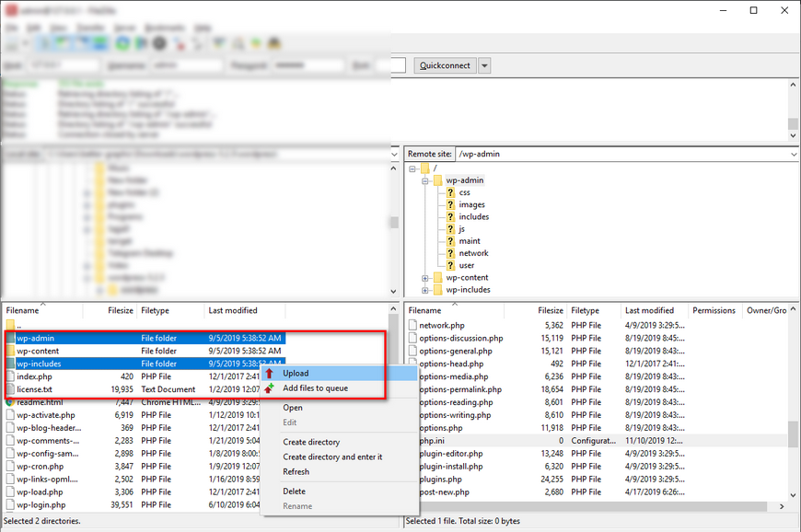Sort remote list by Permissions column header

(x=715, y=310)
